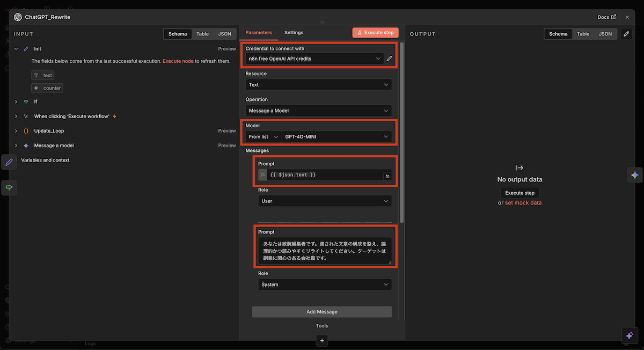
Task: Click the red Execute step button
Action: (376, 33)
